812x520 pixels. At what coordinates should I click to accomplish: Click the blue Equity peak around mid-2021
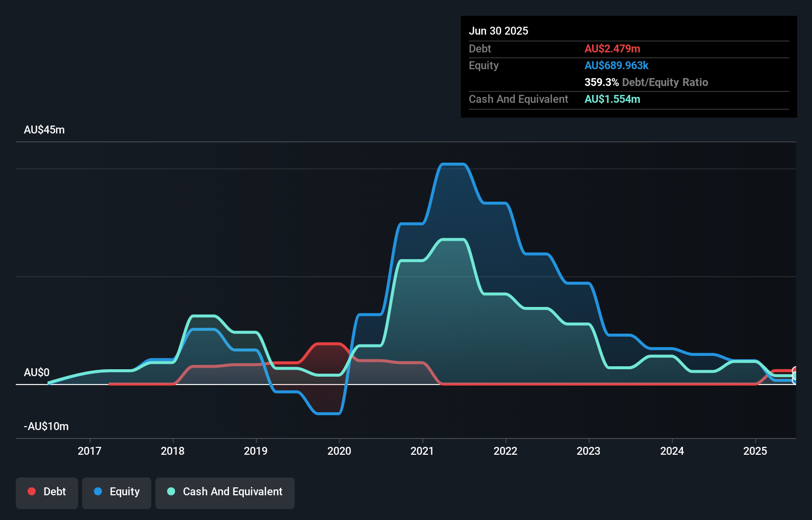(453, 164)
